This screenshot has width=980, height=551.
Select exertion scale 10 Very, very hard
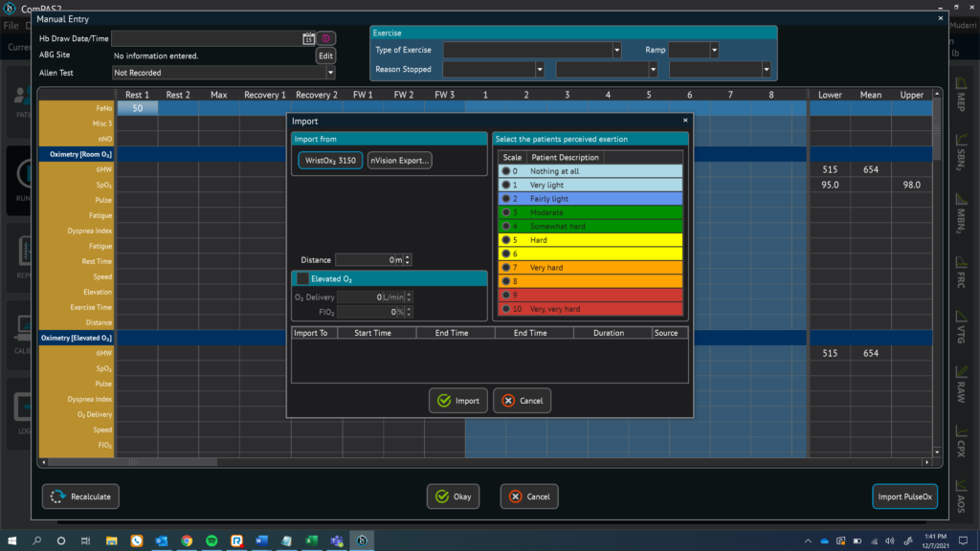pos(590,309)
